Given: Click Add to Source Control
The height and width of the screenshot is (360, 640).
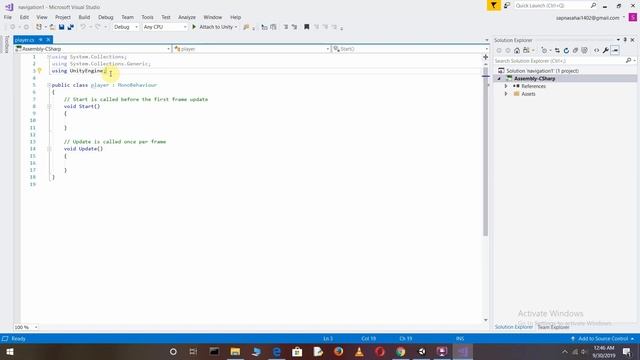Looking at the screenshot, I should click(x=603, y=339).
